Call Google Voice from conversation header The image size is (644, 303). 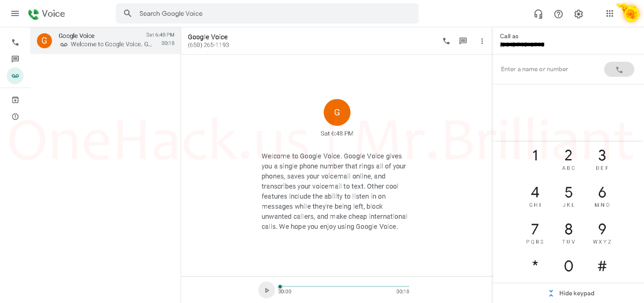click(x=446, y=41)
